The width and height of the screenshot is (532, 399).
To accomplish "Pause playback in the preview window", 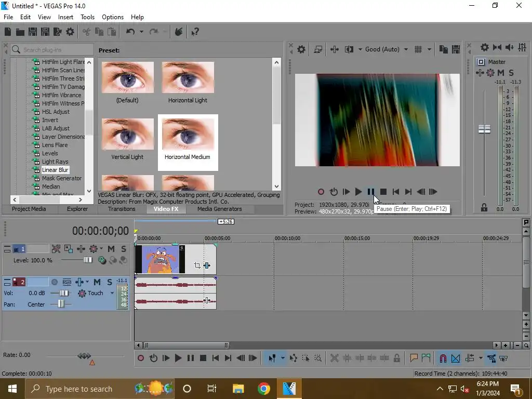I will coord(371,192).
